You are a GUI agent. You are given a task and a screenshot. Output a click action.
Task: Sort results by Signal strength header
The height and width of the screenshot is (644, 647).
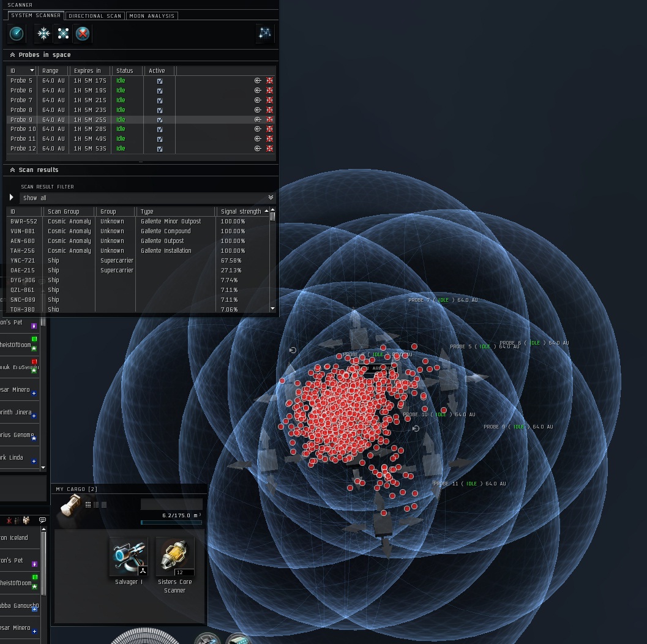tap(244, 212)
